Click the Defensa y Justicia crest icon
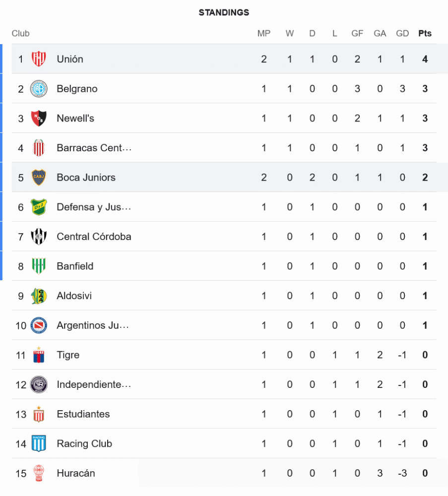This screenshot has height=496, width=448. tap(39, 207)
